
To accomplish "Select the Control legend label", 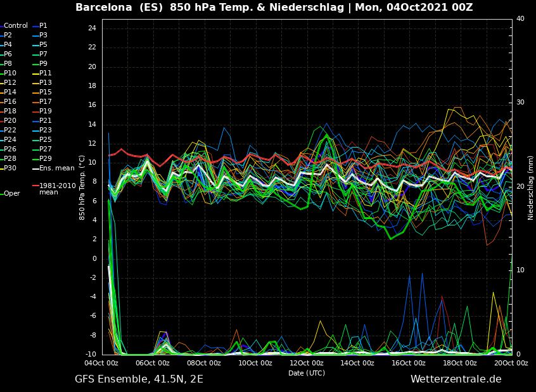I will point(16,25).
